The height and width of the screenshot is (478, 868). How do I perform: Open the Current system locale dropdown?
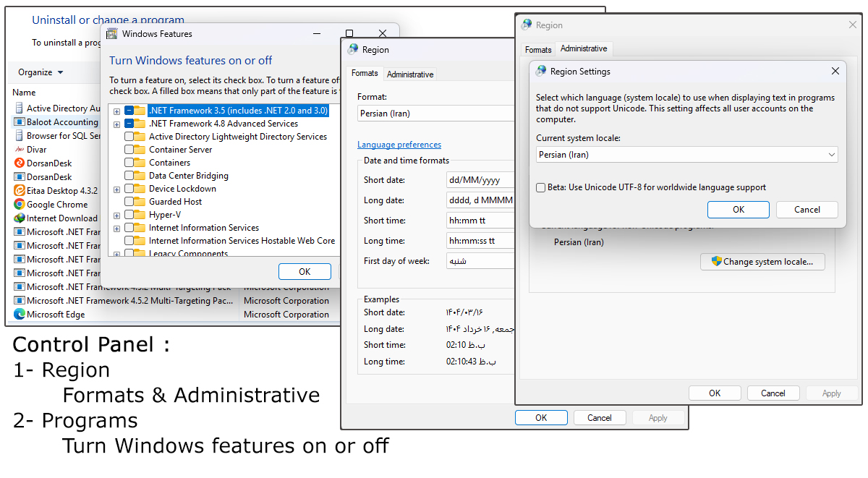(686, 155)
